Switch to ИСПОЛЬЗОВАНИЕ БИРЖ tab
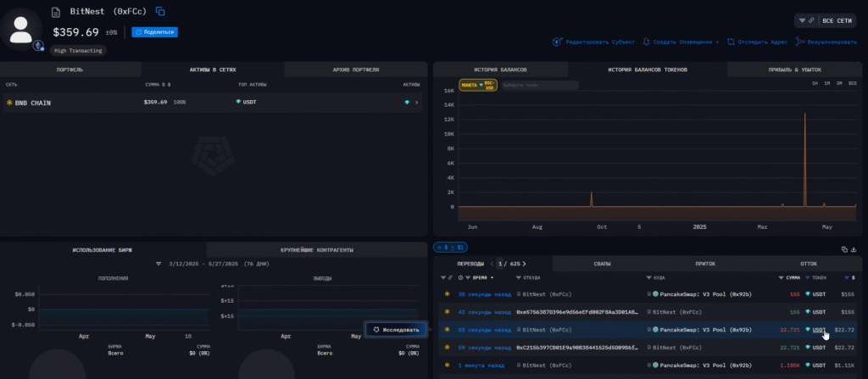 103,250
